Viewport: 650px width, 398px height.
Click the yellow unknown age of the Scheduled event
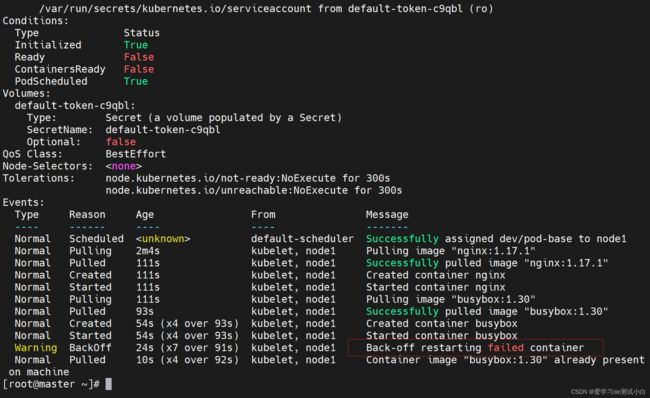pyautogui.click(x=163, y=238)
